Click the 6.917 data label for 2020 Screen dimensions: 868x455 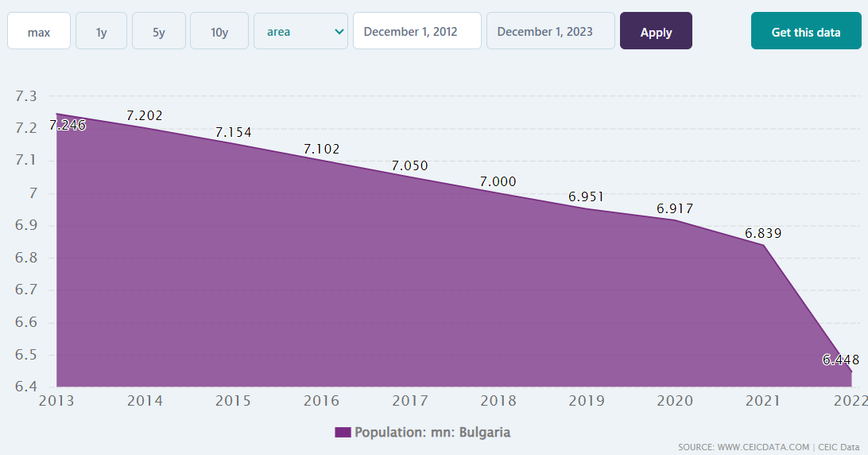675,209
